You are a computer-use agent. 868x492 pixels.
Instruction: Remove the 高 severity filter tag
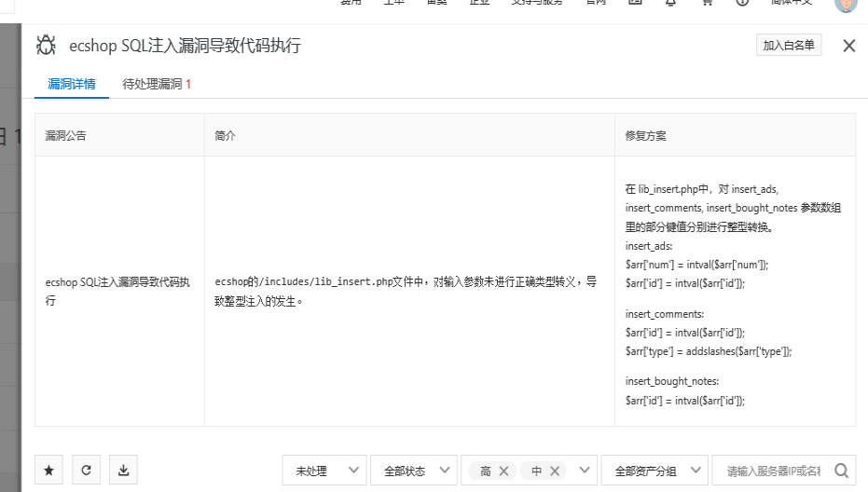[x=504, y=471]
